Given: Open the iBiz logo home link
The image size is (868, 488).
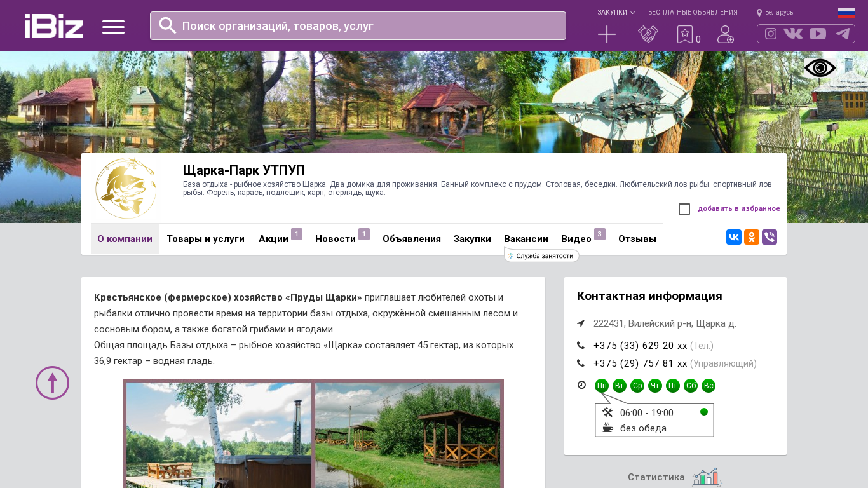Looking at the screenshot, I should [x=54, y=26].
